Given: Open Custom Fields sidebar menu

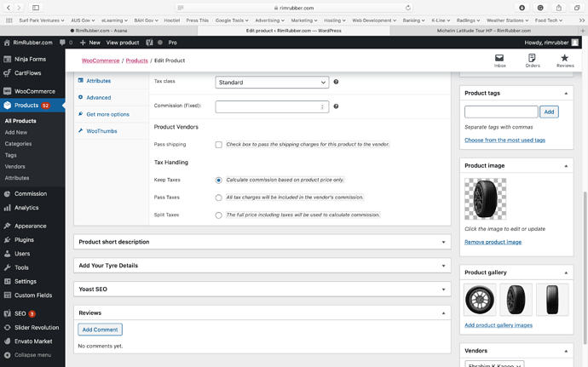Looking at the screenshot, I should tap(32, 295).
